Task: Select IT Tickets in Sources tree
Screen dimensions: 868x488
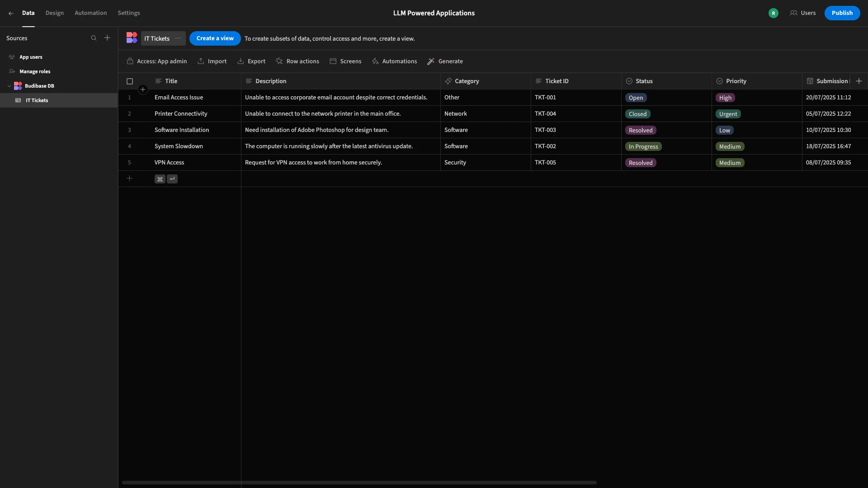Action: click(x=59, y=100)
